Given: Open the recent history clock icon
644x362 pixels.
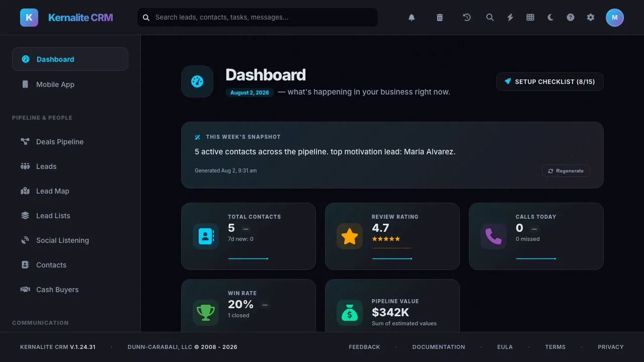Looking at the screenshot, I should coord(467,18).
